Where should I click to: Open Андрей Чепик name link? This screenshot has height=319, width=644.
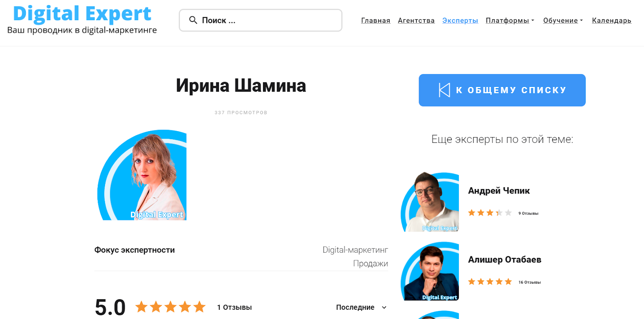pos(499,191)
